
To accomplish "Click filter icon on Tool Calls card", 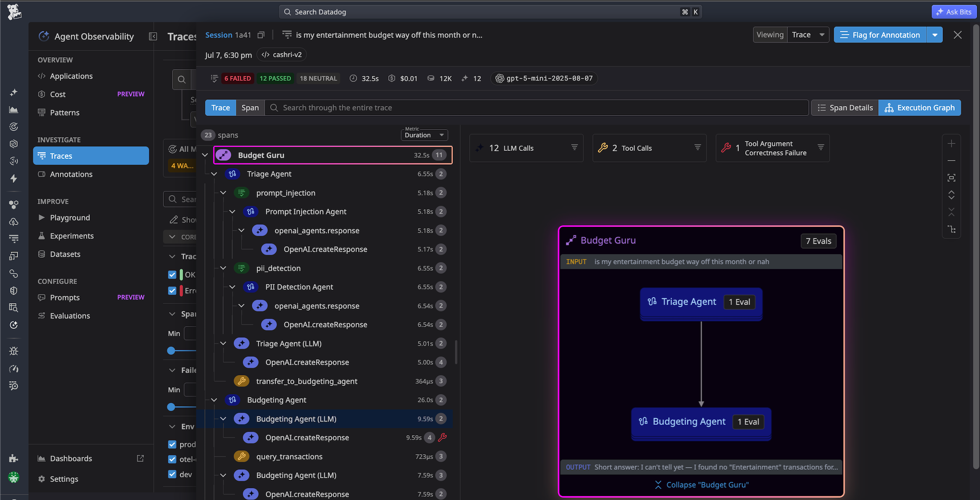I will (x=698, y=147).
